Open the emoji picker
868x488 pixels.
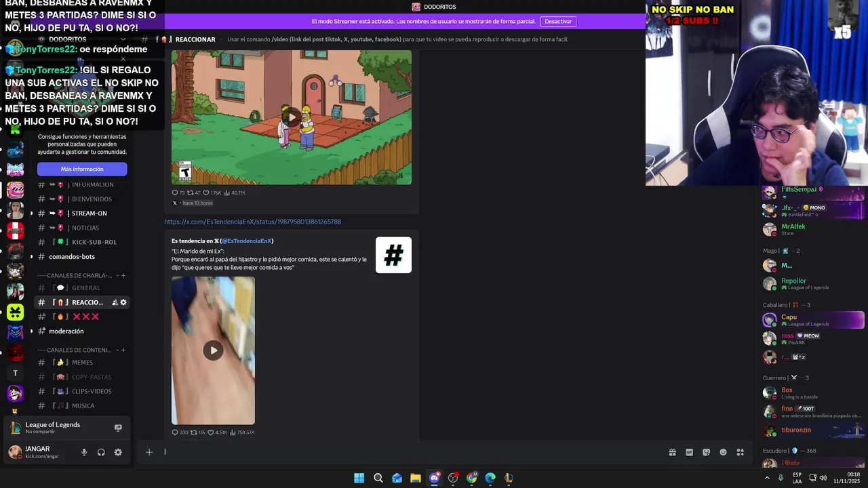tap(723, 452)
